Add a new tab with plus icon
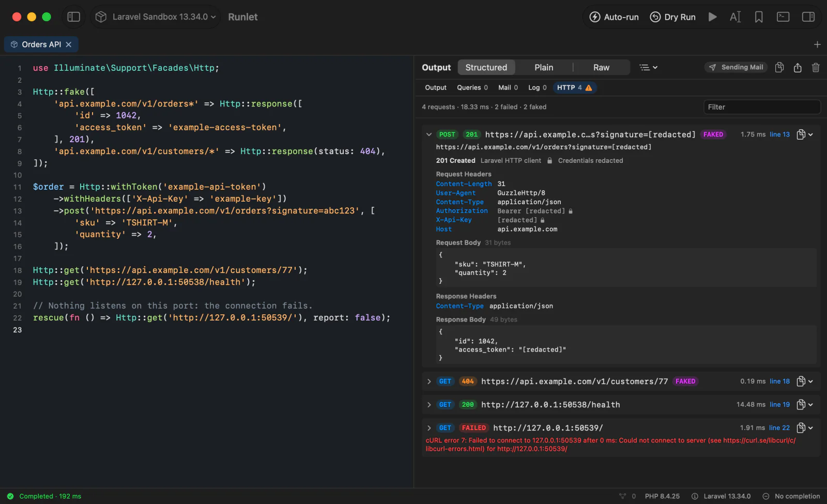Image resolution: width=827 pixels, height=504 pixels. point(817,44)
